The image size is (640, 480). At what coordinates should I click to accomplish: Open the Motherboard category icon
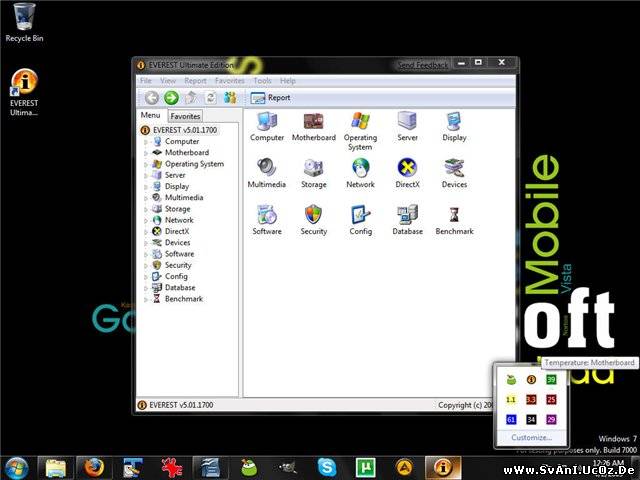[313, 122]
